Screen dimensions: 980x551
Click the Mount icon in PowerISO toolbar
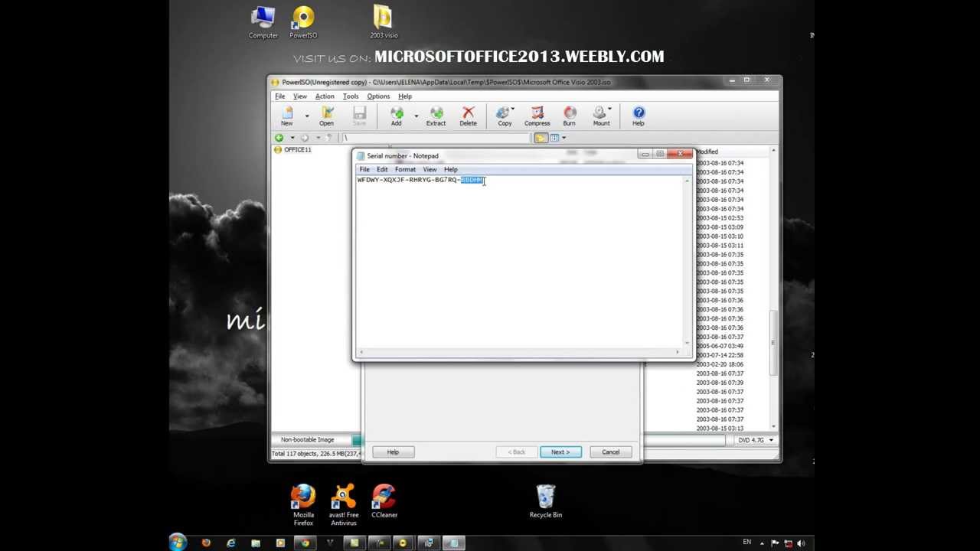tap(601, 116)
